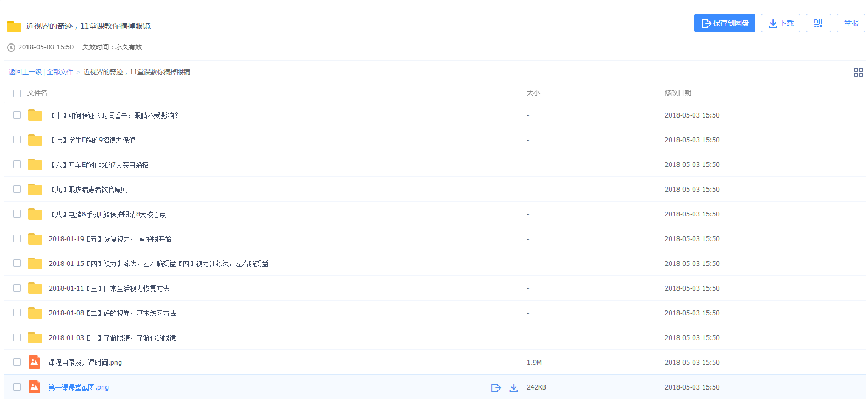The height and width of the screenshot is (400, 868).
Task: Open folder 【七】学生E族的9招视力保健
Action: (92, 140)
